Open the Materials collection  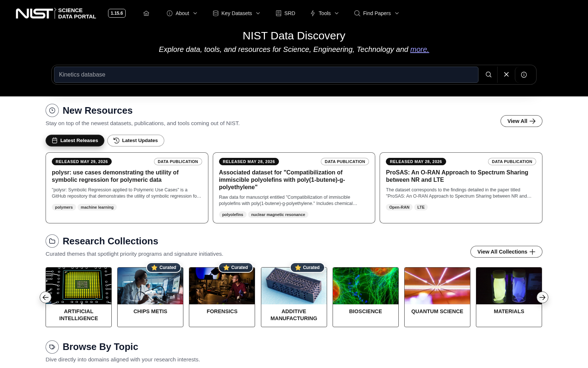pyautogui.click(x=509, y=297)
